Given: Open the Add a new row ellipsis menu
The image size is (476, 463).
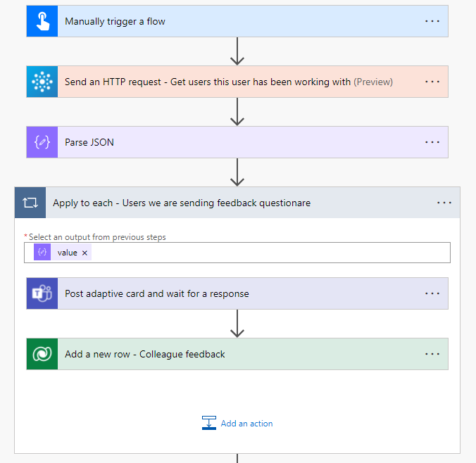Looking at the screenshot, I should coord(432,354).
